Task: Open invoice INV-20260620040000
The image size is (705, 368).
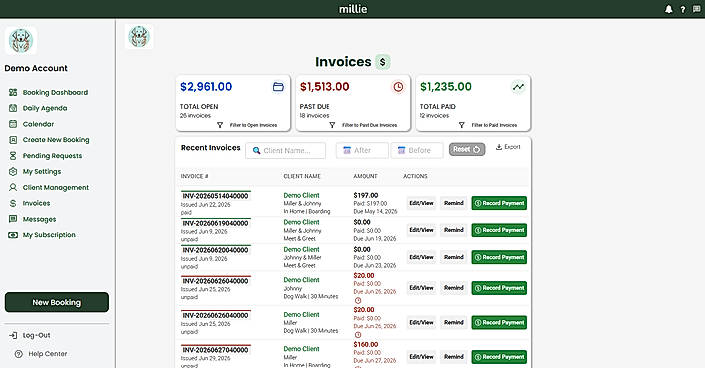Action: click(x=215, y=250)
